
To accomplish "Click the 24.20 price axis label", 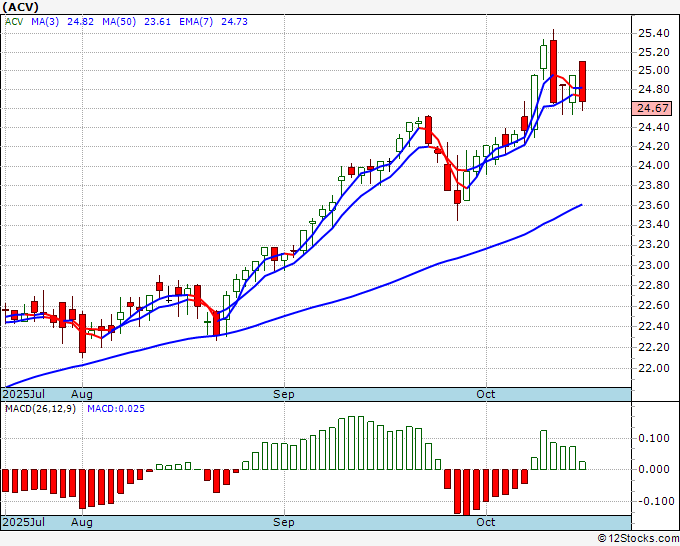I will click(654, 146).
